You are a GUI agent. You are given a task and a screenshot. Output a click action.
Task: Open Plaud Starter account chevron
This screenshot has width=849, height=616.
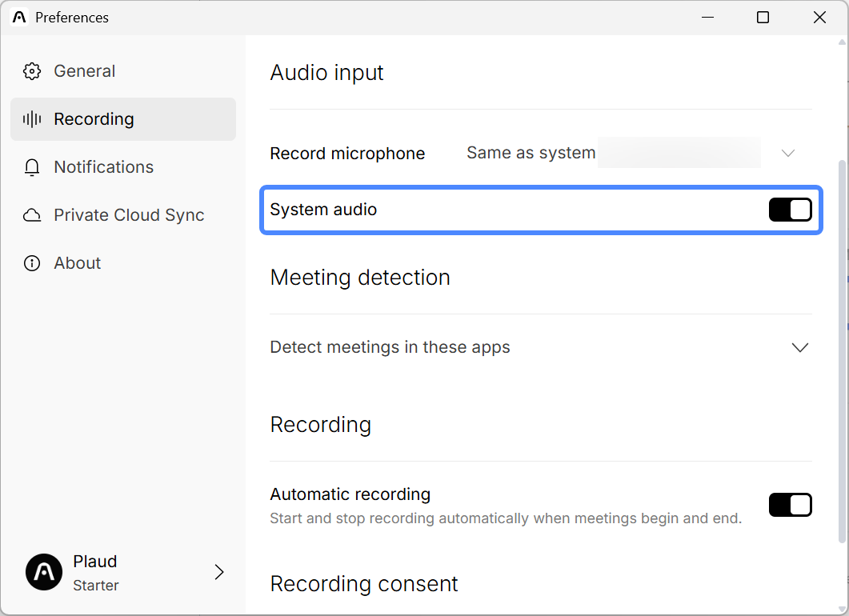coord(218,572)
